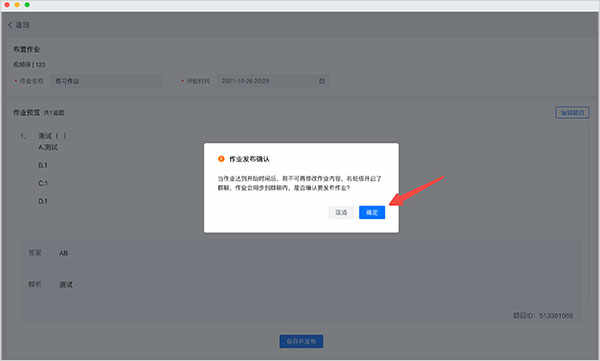Click the question ID ending in 3001008
The width and height of the screenshot is (600, 361).
tap(543, 315)
